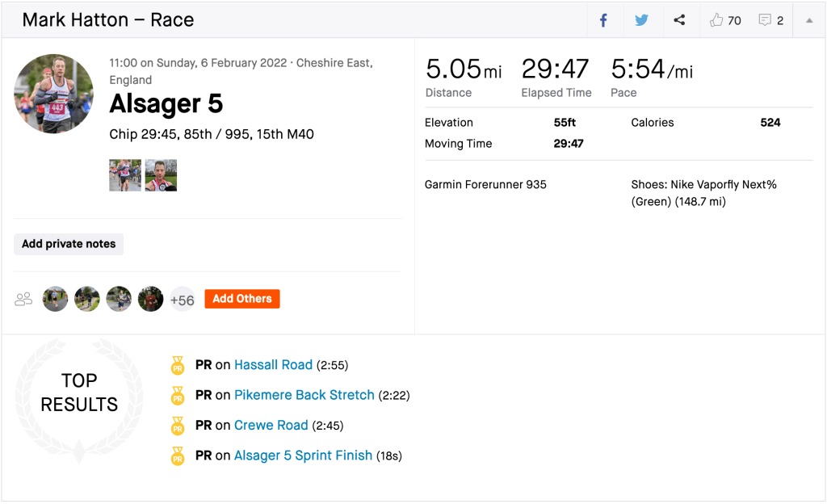This screenshot has height=504, width=827.
Task: Click Mark Hatton's profile avatar
Action: tap(54, 94)
